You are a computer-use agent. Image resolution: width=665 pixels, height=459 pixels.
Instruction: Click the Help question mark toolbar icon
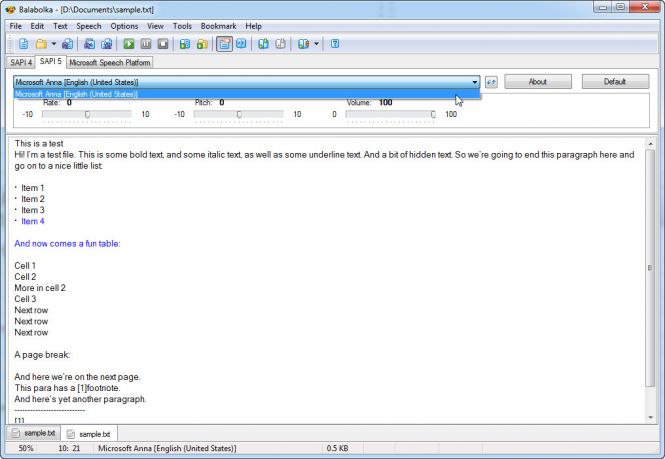(335, 44)
